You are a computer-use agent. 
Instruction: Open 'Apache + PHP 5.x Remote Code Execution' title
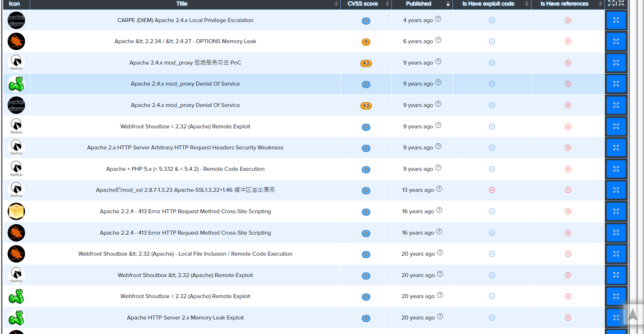(185, 169)
